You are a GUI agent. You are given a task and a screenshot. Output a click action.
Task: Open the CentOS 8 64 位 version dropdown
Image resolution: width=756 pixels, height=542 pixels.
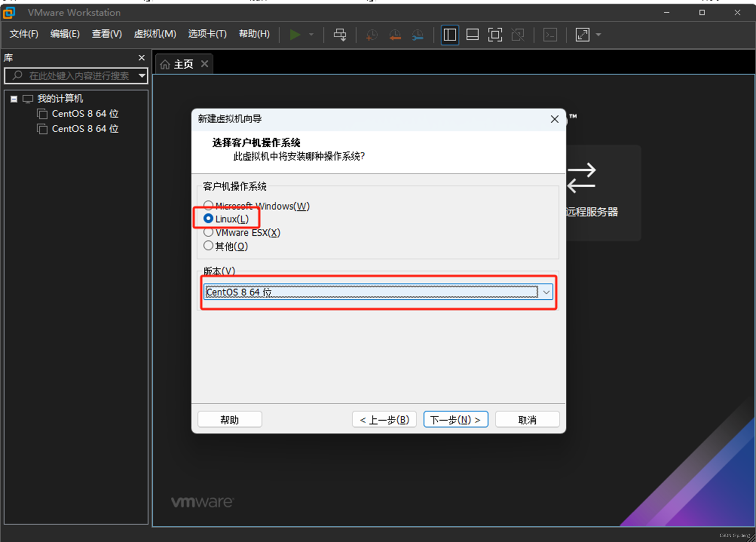546,292
